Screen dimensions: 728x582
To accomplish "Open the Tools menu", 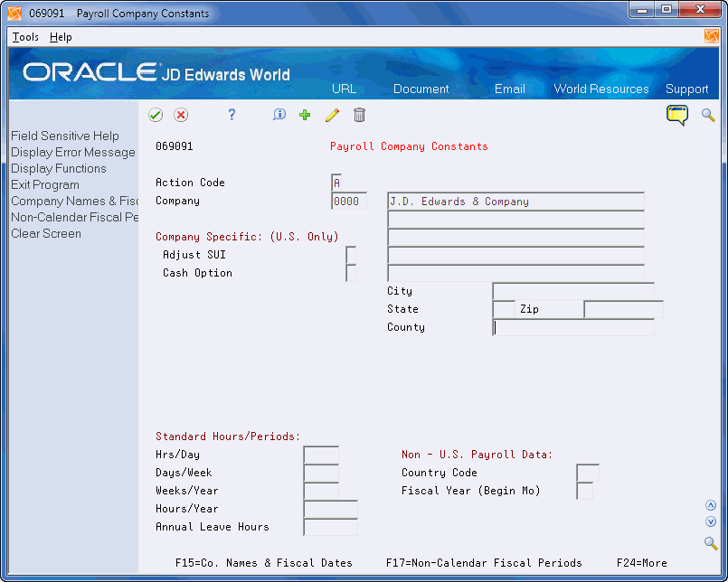I will coord(25,37).
